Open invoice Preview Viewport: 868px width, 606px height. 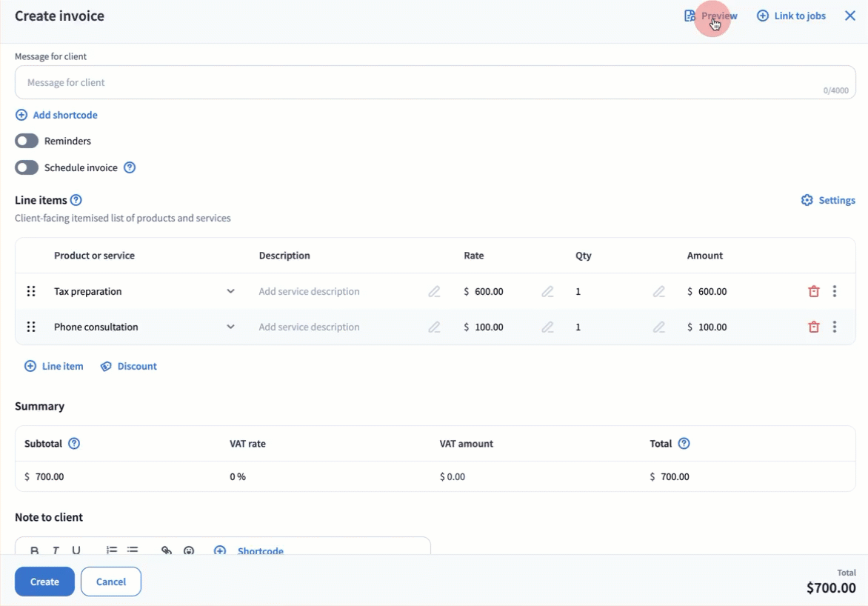point(711,16)
